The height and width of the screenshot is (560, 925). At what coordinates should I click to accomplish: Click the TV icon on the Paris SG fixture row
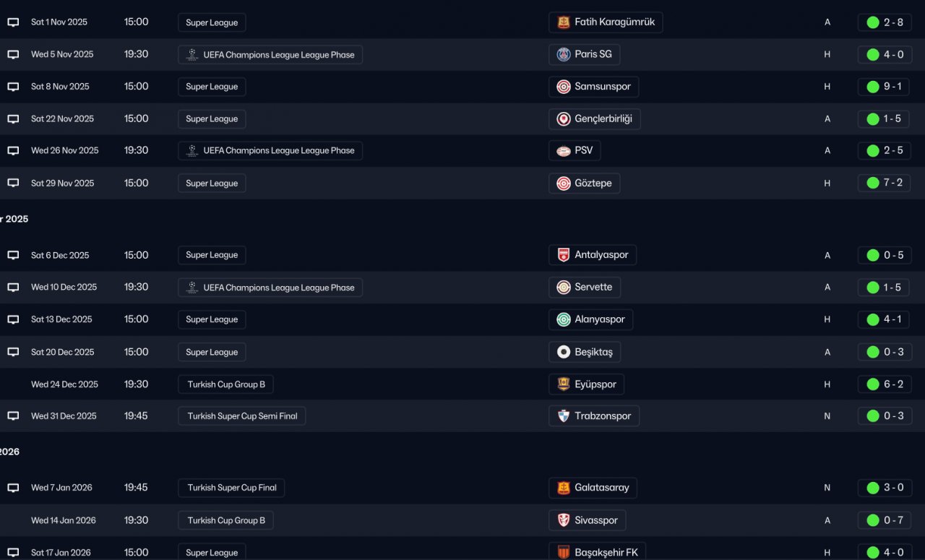pos(13,54)
